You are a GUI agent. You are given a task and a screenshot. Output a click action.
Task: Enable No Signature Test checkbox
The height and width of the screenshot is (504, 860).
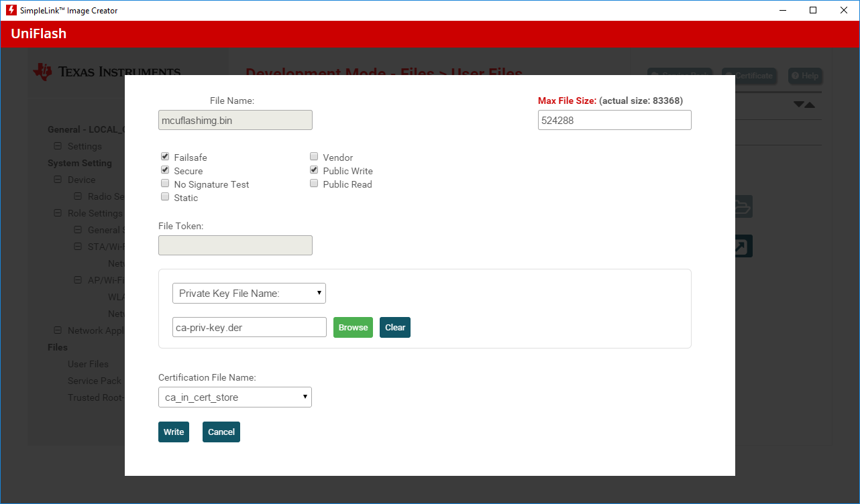(165, 183)
